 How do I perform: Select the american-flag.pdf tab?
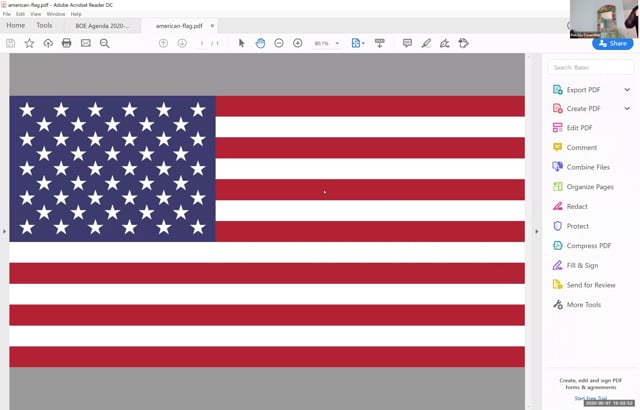point(179,26)
